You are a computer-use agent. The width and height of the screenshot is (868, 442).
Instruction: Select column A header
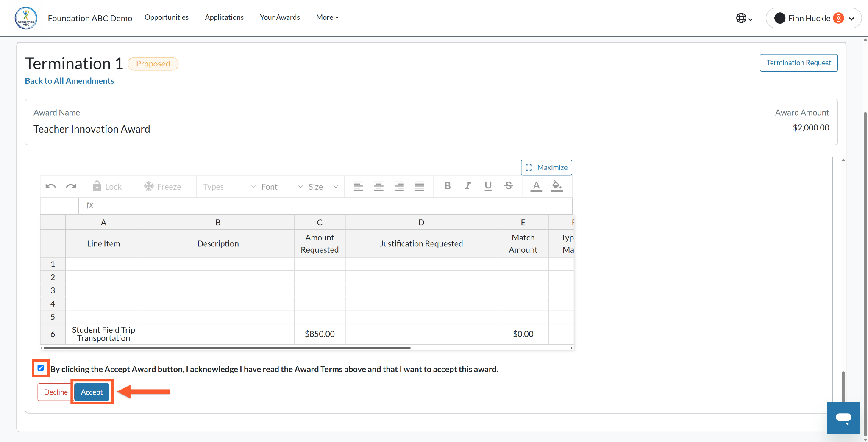click(x=103, y=222)
